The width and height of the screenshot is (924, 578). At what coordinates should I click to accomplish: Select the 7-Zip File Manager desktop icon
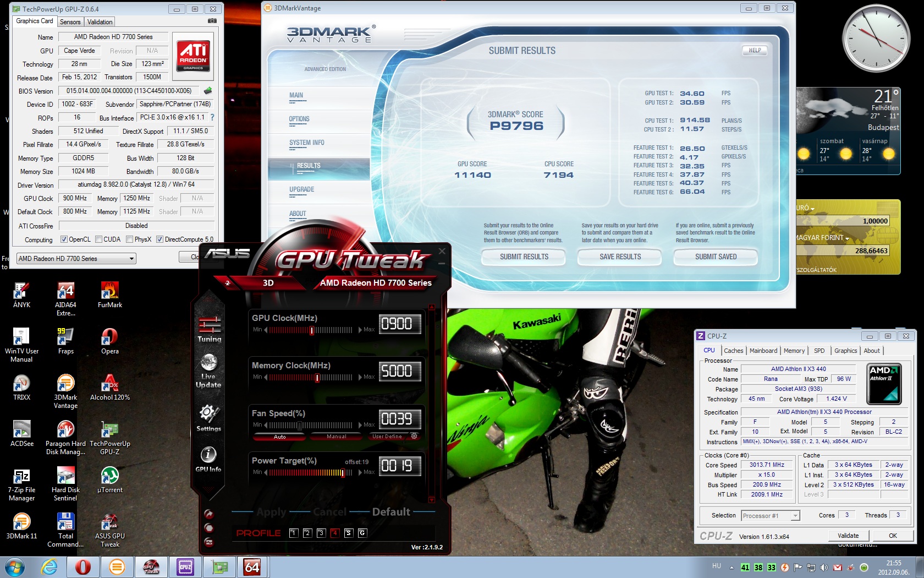point(21,484)
